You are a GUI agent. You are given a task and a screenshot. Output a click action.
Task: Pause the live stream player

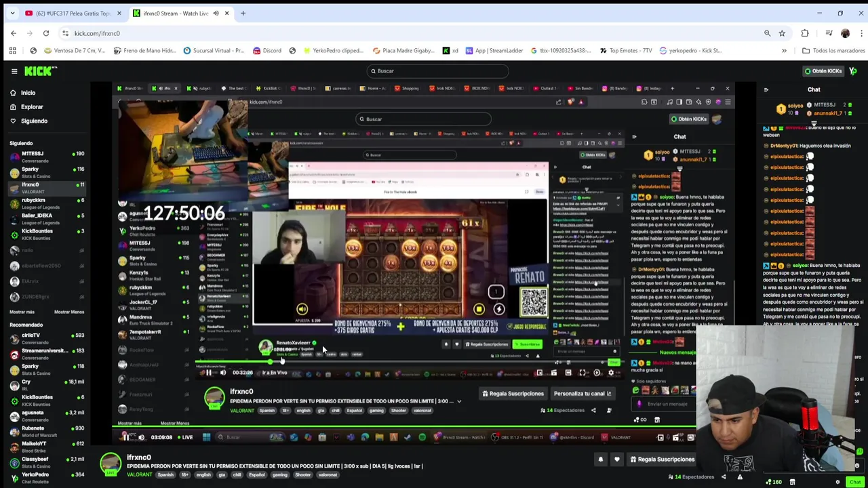126,437
